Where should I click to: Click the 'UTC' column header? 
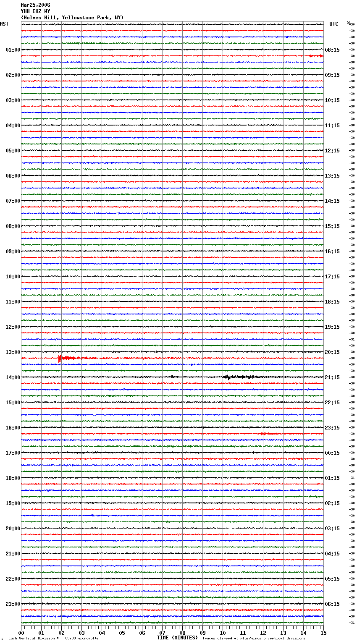tap(334, 24)
